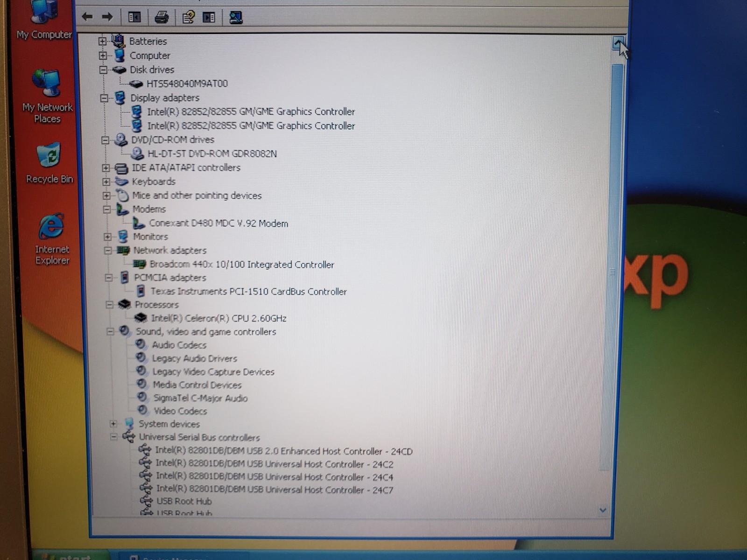Click the Print toolbar icon
Viewport: 747px width, 560px height.
162,17
